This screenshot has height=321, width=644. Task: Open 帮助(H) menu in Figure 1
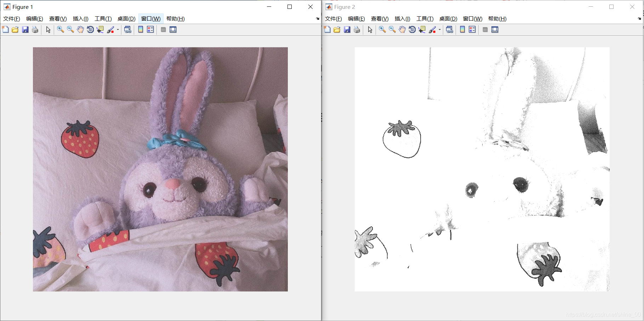coord(176,19)
